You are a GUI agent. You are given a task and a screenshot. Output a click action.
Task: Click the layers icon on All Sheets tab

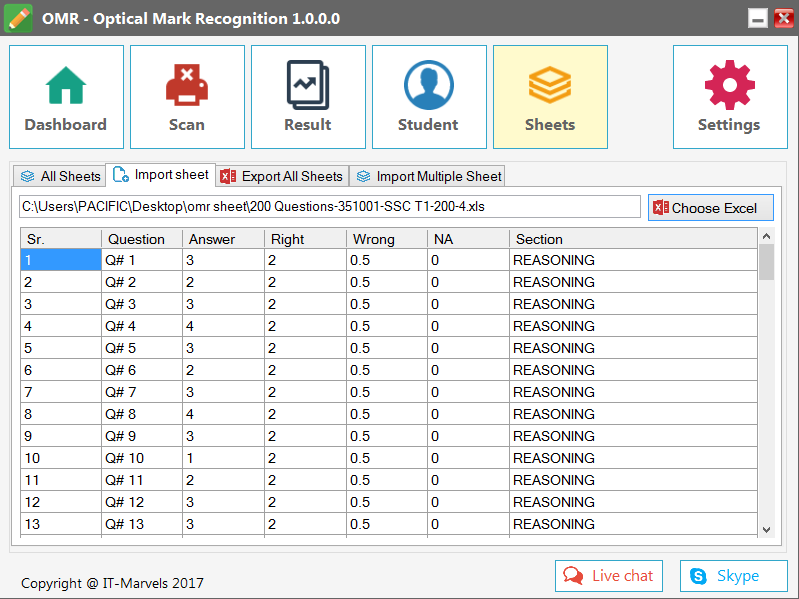28,176
